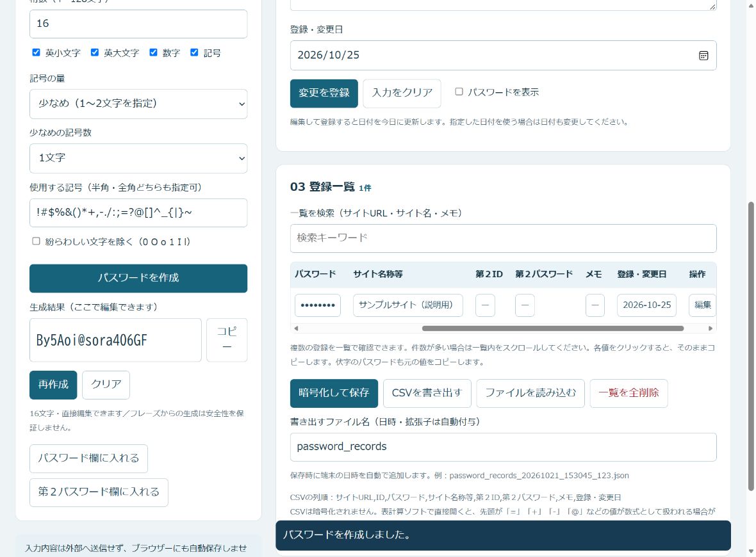This screenshot has width=756, height=557.
Task: Open the calendar picker icon in date field
Action: (703, 56)
